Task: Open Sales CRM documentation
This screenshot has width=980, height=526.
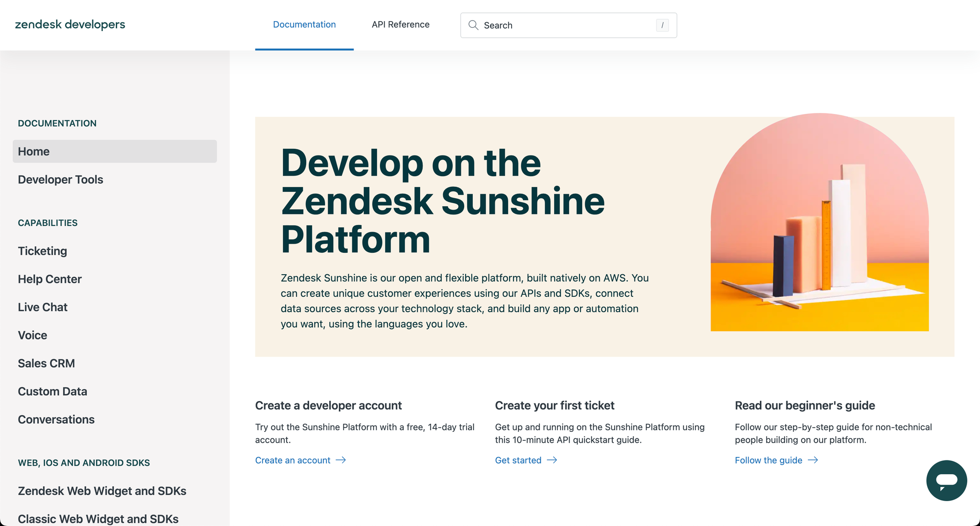Action: tap(46, 363)
